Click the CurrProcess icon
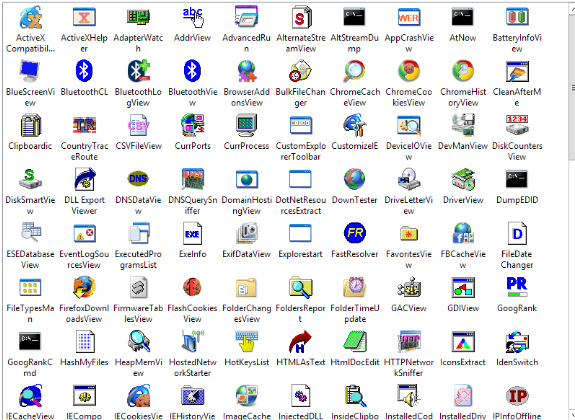Image resolution: width=575 pixels, height=420 pixels. (246, 125)
